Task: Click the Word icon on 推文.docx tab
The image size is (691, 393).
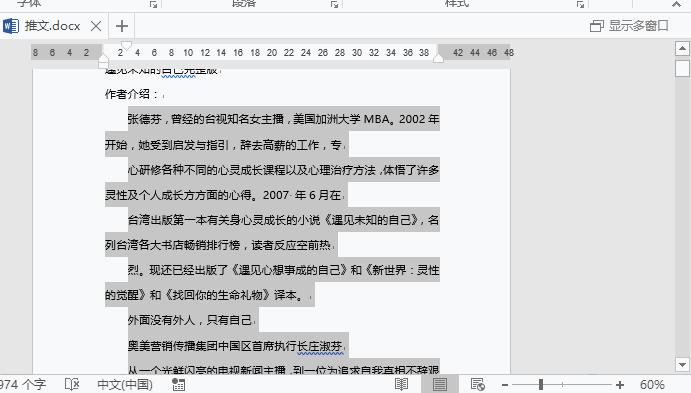Action: [x=11, y=26]
